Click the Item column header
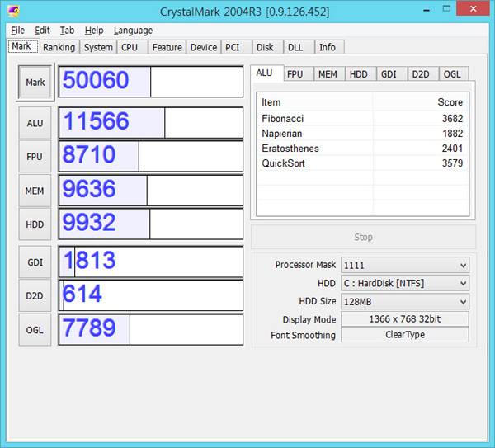This screenshot has width=495, height=448. (x=315, y=102)
